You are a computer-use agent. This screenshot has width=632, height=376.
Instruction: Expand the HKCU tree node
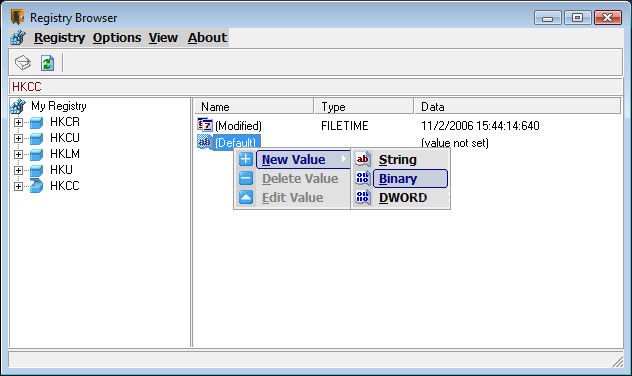click(18, 138)
